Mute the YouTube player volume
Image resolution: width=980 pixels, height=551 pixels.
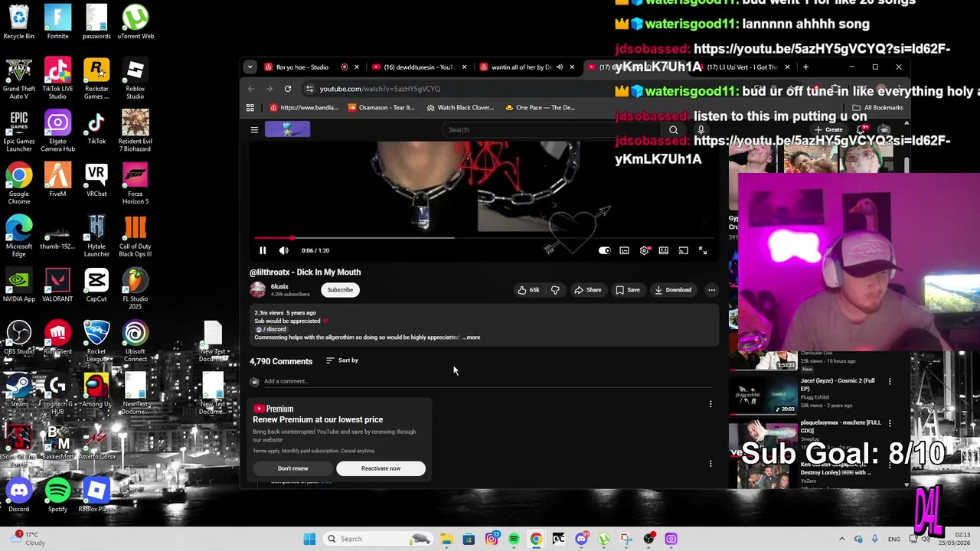pyautogui.click(x=283, y=250)
